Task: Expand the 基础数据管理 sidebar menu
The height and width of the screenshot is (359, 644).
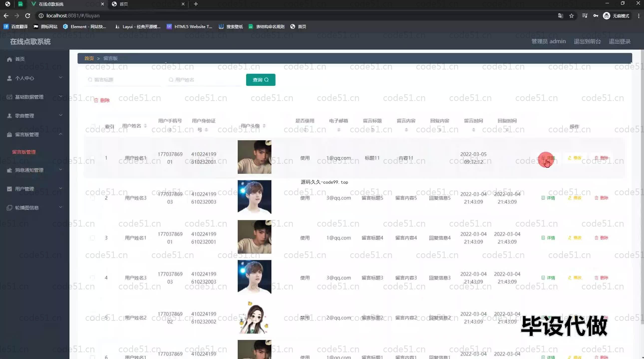Action: pyautogui.click(x=35, y=97)
